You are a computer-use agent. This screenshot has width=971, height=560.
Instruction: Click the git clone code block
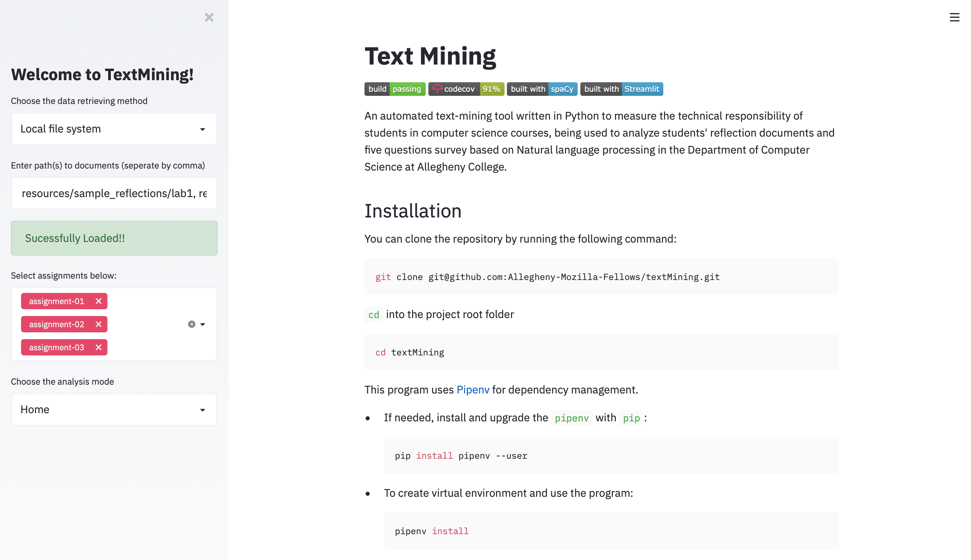click(x=601, y=277)
